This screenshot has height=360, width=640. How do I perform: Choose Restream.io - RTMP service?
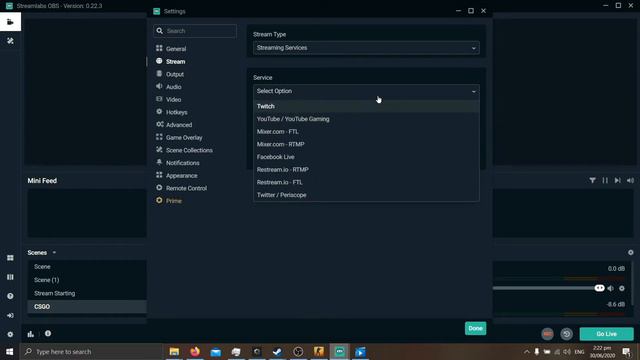coord(366,169)
